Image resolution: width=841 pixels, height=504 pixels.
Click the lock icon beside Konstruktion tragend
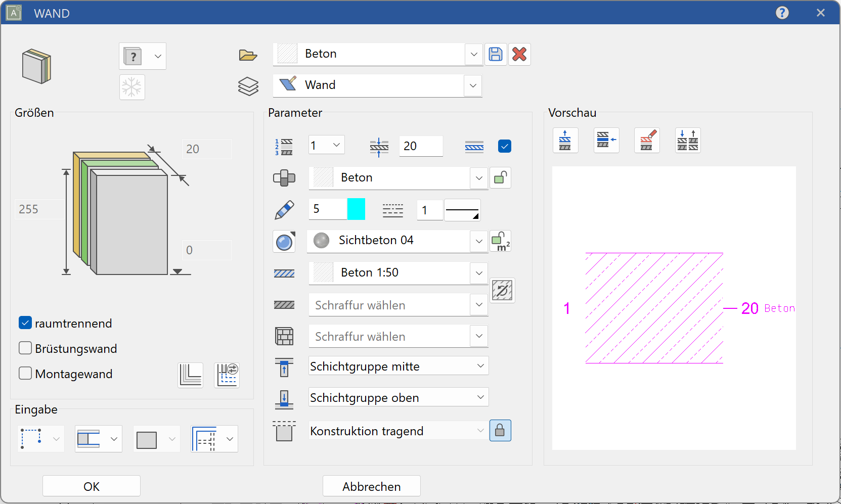point(500,430)
